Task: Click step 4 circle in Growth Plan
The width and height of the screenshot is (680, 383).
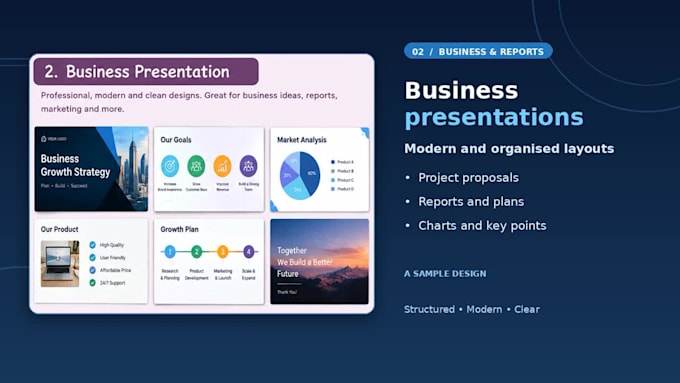Action: [x=248, y=252]
